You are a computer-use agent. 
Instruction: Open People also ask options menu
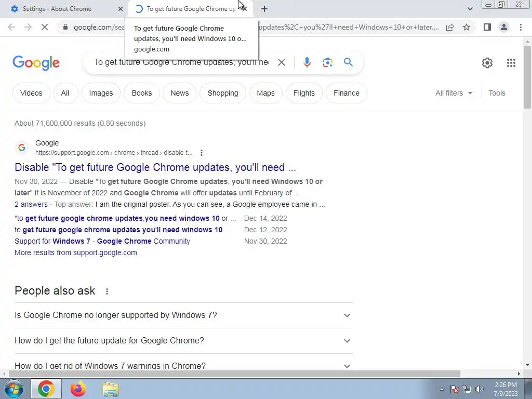coord(107,291)
